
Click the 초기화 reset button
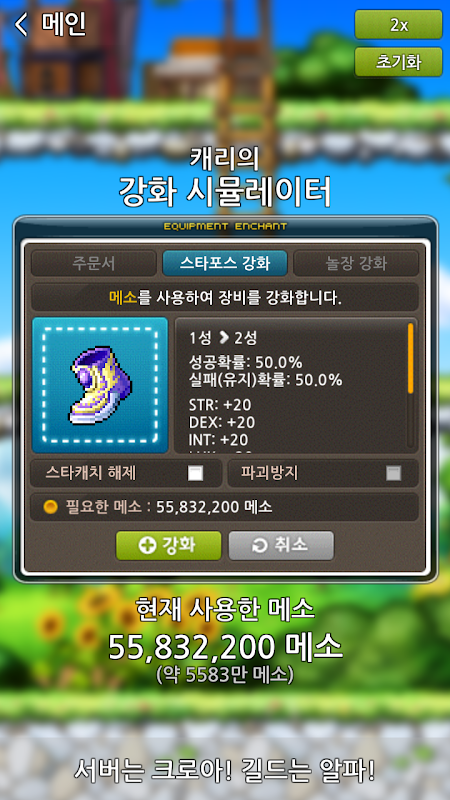398,62
